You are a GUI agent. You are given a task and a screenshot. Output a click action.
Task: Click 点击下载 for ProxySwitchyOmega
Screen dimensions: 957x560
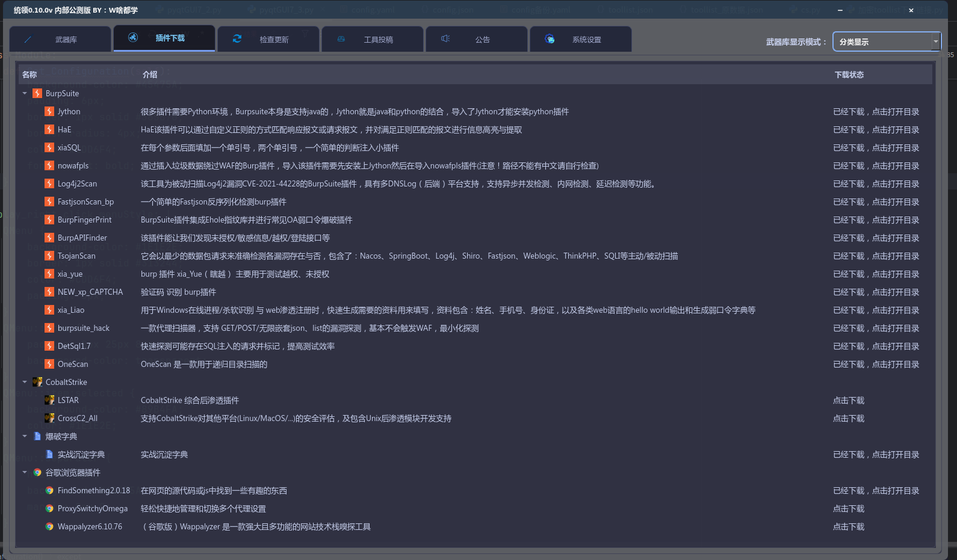(848, 509)
